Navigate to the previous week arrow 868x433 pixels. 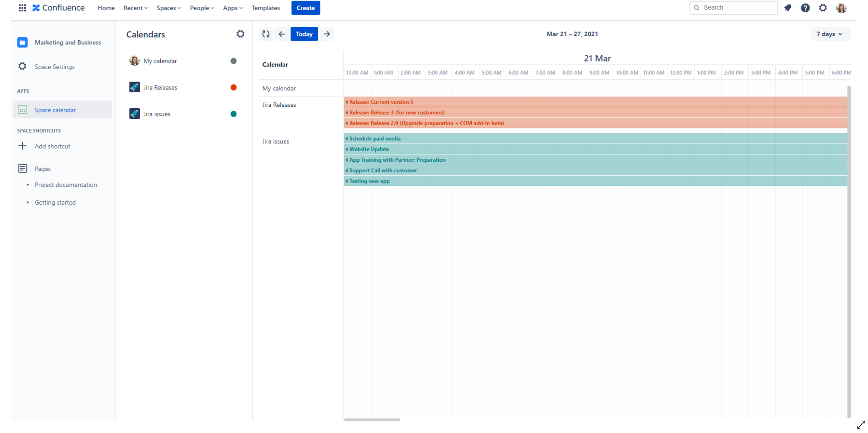click(282, 33)
